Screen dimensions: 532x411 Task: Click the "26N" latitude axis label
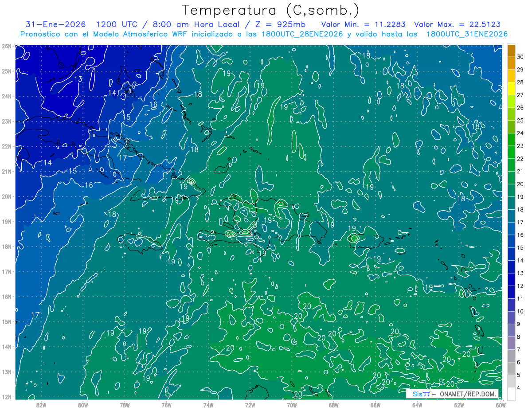6,46
